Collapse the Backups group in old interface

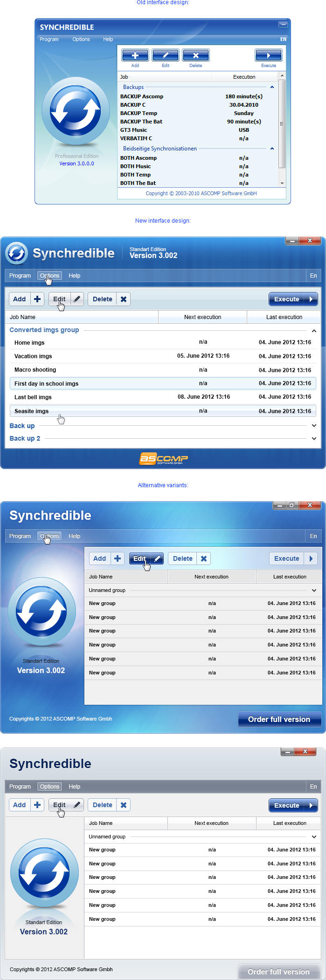tap(272, 87)
